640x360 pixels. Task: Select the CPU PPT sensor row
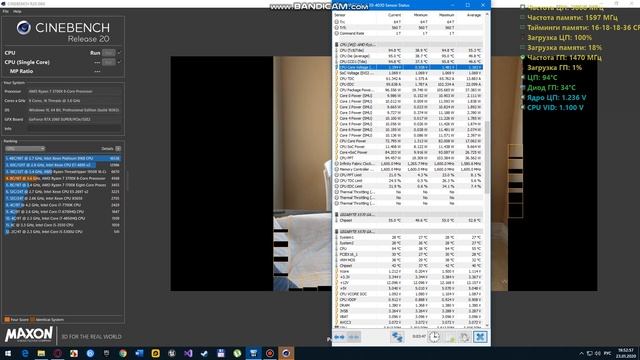click(409, 158)
